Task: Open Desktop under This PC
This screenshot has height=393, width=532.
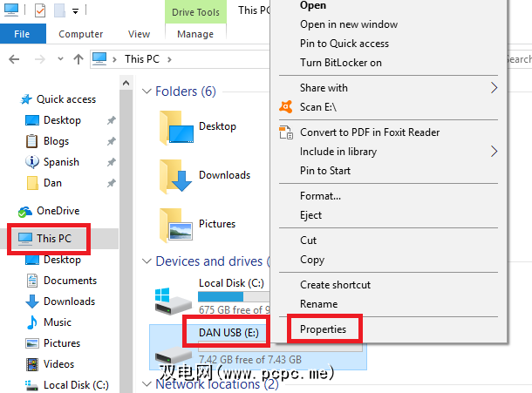Action: [62, 260]
